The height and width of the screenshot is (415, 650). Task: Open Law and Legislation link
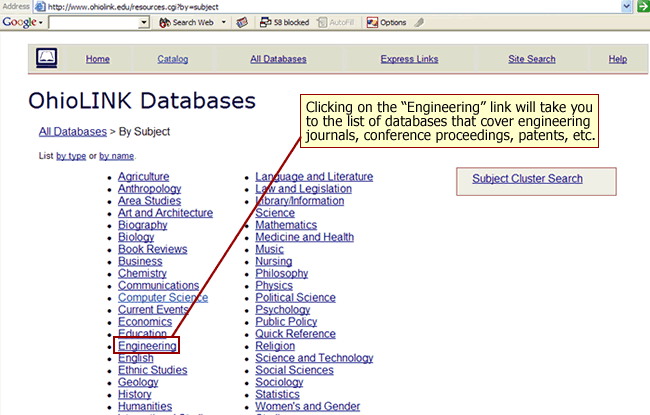[x=303, y=188]
